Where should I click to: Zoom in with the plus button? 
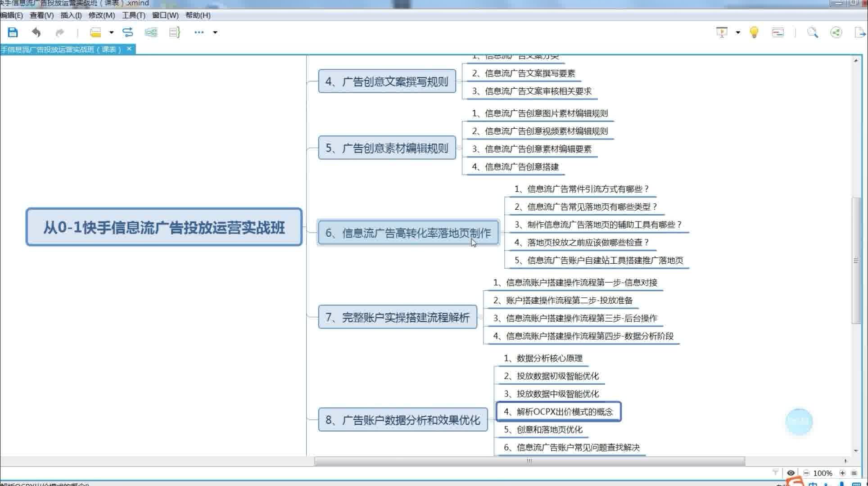point(842,473)
